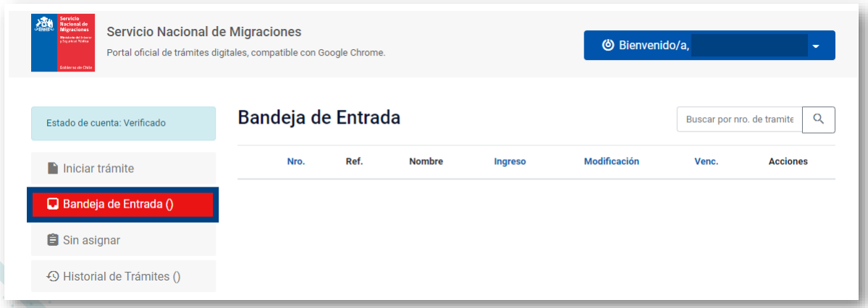The height and width of the screenshot is (308, 868).
Task: Click the Estado de cuenta: Verificado banner
Action: tap(123, 124)
